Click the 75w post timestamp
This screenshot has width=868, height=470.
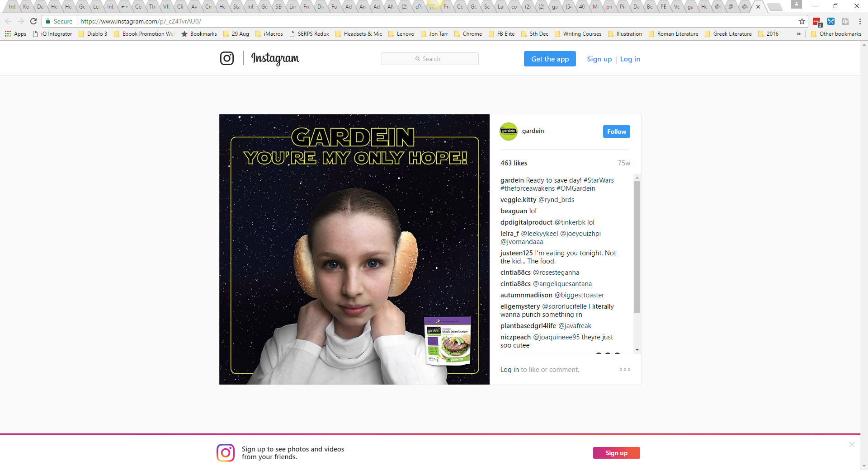[624, 163]
